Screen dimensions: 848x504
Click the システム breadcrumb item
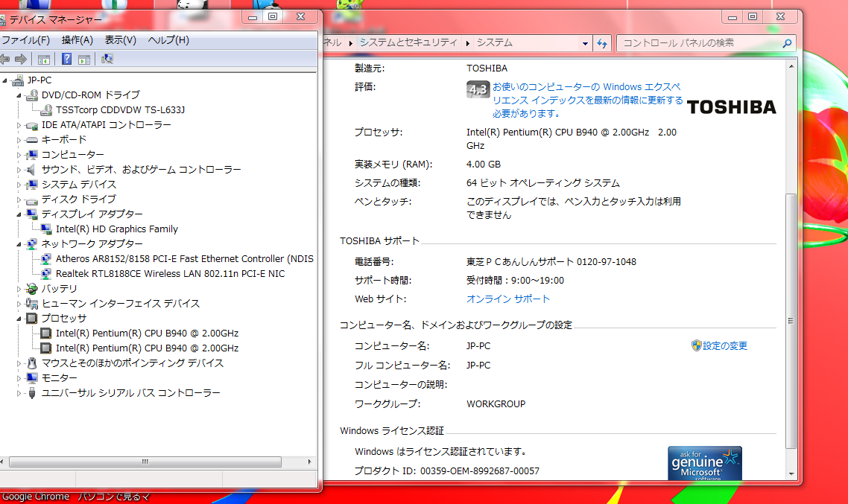pyautogui.click(x=494, y=42)
